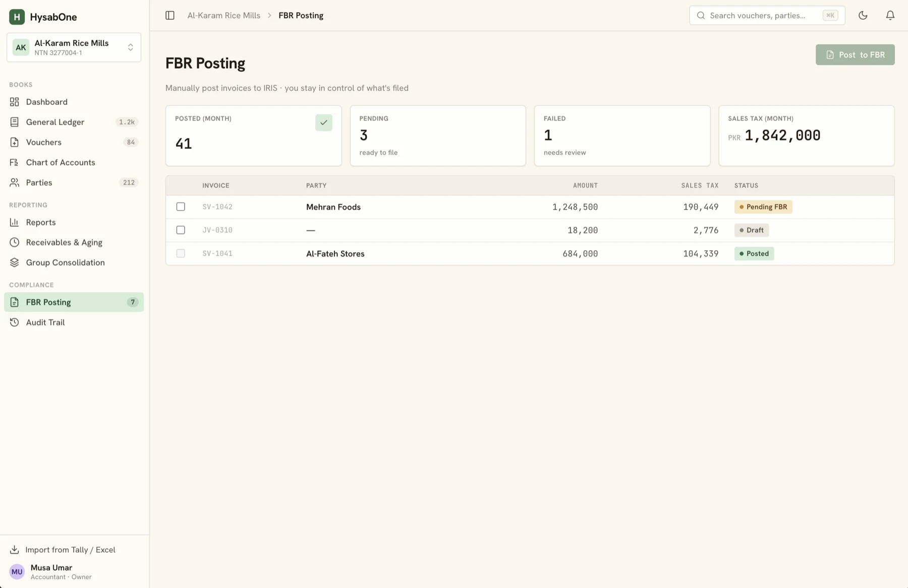The image size is (908, 588).
Task: Open Parties in sidebar
Action: 74,183
